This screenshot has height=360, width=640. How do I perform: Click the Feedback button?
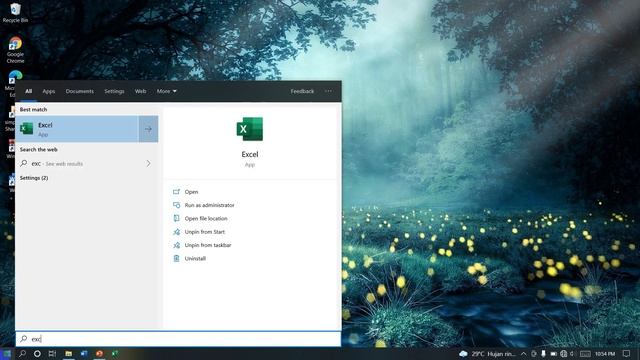pyautogui.click(x=302, y=91)
